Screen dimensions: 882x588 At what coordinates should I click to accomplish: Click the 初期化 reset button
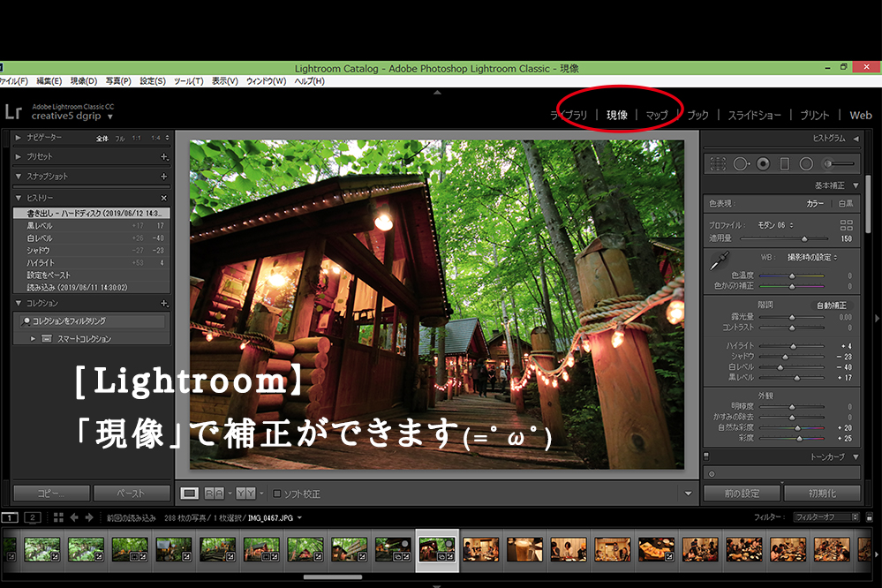pyautogui.click(x=822, y=494)
